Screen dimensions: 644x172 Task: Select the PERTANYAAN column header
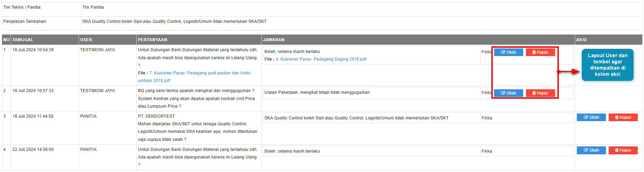(152, 40)
